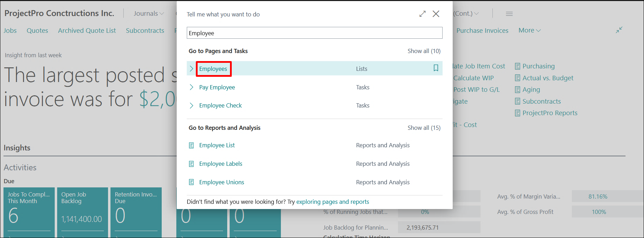
Task: Open the More actions dropdown
Action: (x=529, y=30)
